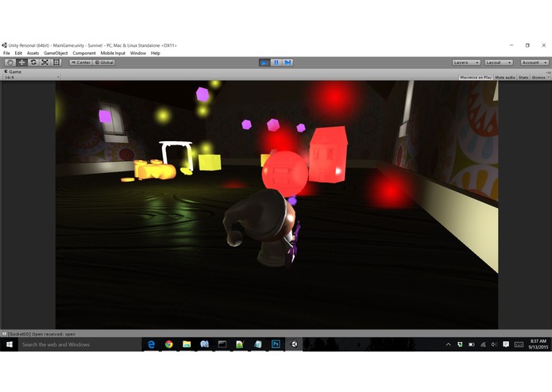552x392 pixels.
Task: Open the File menu
Action: tap(6, 53)
